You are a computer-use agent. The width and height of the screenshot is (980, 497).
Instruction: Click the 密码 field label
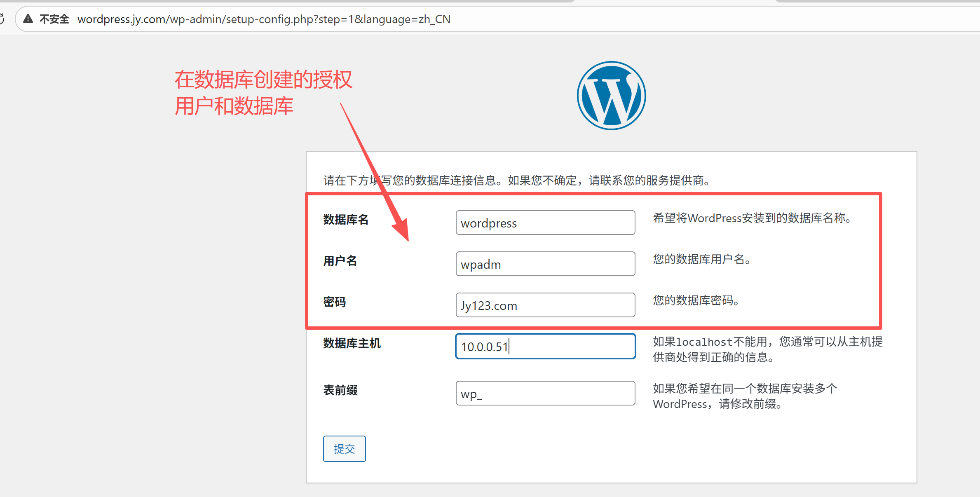pyautogui.click(x=334, y=302)
